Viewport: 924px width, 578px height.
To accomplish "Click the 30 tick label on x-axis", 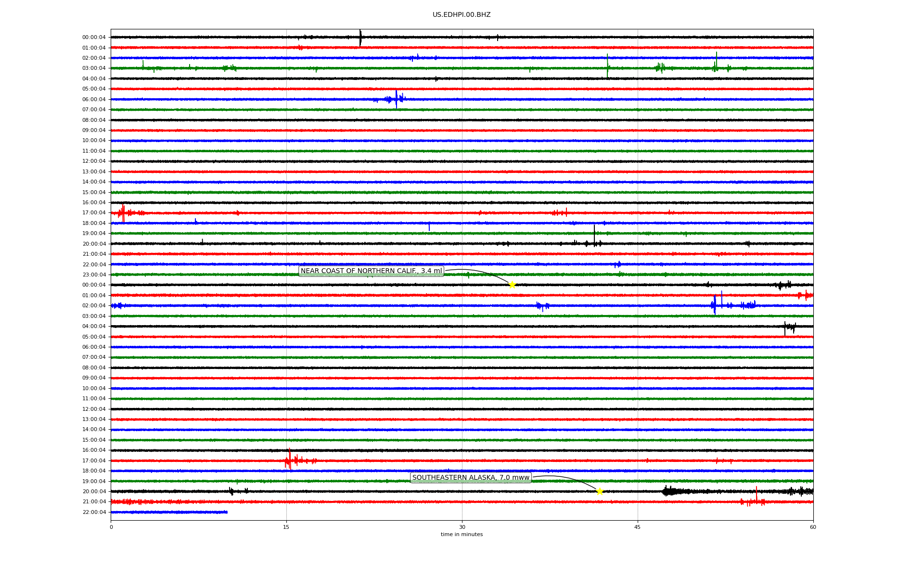I will tap(462, 527).
